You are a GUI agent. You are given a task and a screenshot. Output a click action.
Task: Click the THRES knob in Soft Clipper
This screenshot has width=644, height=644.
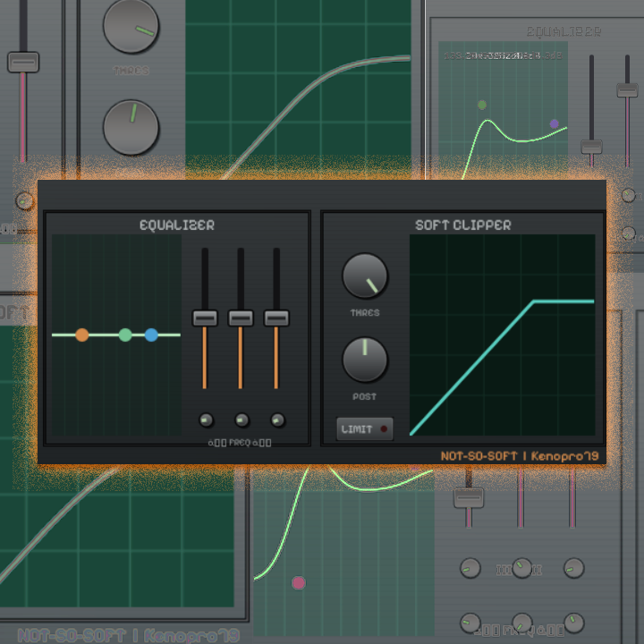(365, 275)
